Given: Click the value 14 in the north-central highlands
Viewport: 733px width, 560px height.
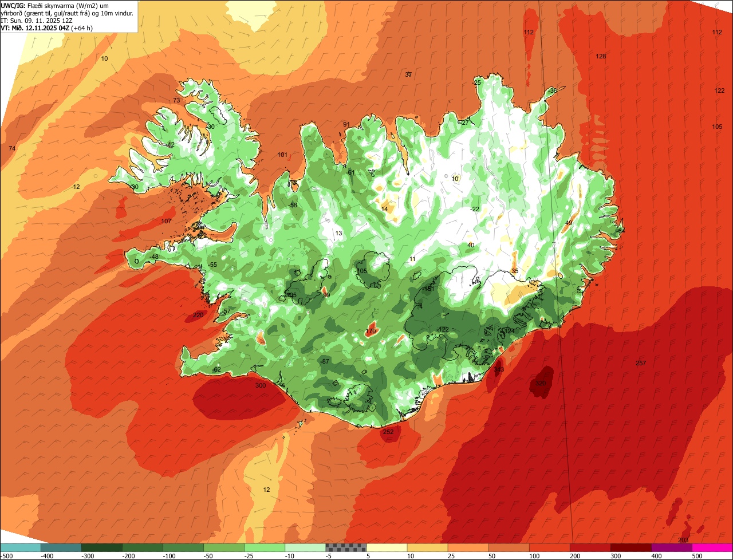Looking at the screenshot, I should click(x=384, y=209).
